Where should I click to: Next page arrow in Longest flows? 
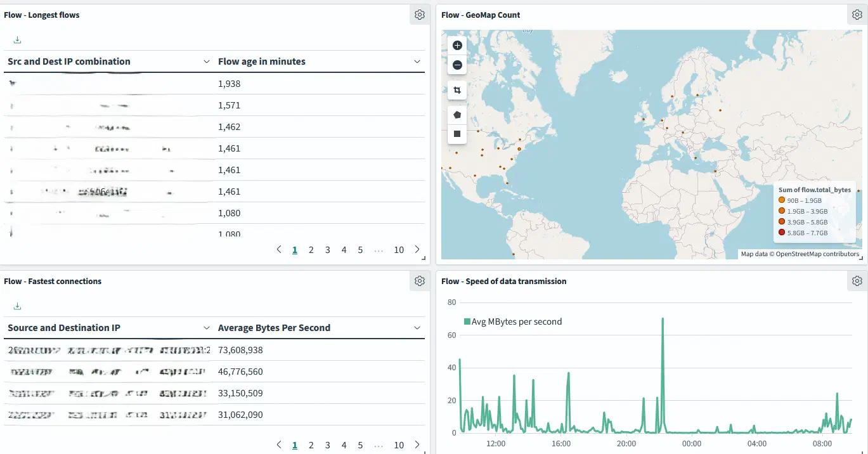pyautogui.click(x=417, y=250)
